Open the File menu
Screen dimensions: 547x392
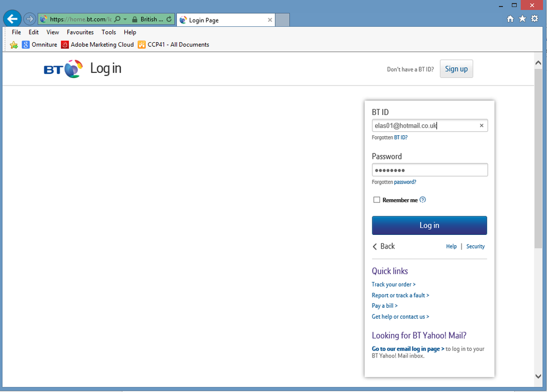click(16, 32)
